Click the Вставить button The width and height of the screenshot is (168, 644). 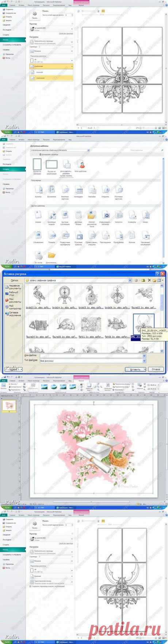click(x=135, y=369)
